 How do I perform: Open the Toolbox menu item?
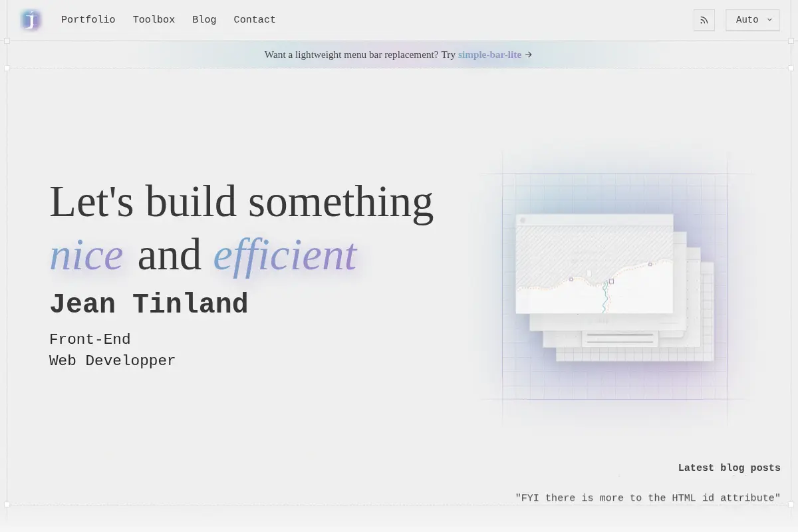[x=154, y=20]
